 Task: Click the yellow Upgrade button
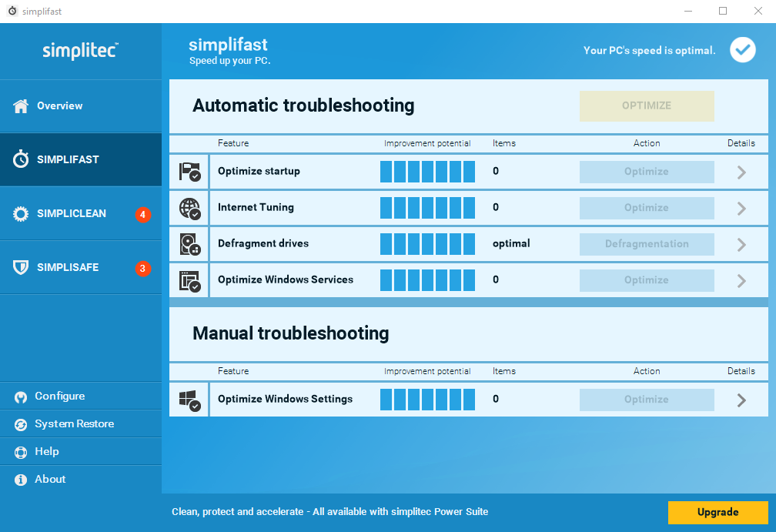coord(718,512)
